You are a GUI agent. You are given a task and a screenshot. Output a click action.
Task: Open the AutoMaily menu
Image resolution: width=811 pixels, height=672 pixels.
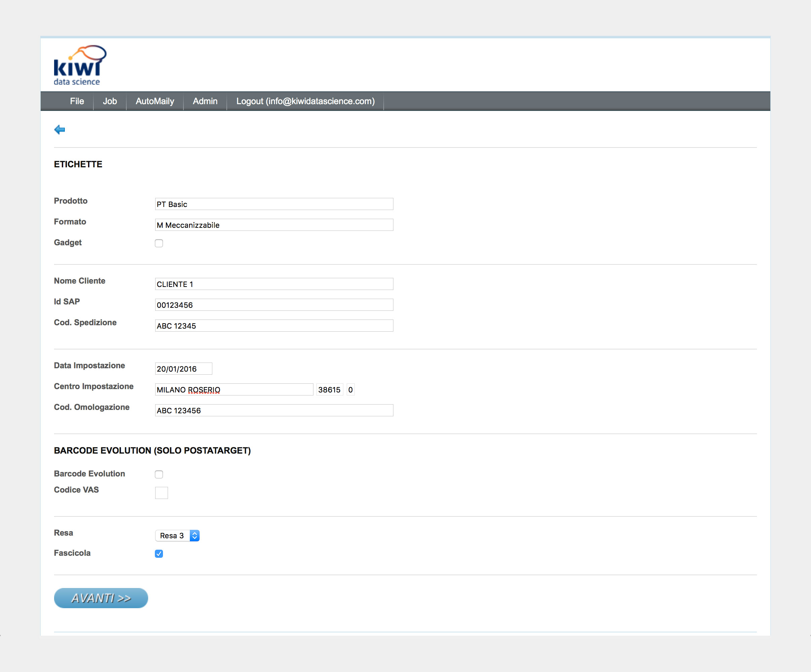pos(155,101)
